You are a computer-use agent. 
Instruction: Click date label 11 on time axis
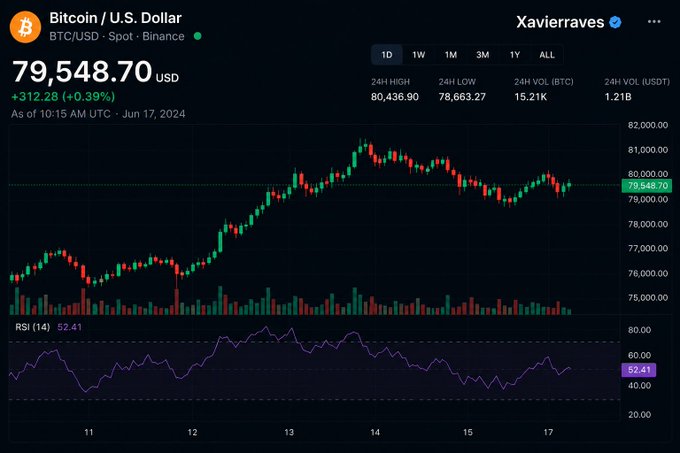coord(89,432)
